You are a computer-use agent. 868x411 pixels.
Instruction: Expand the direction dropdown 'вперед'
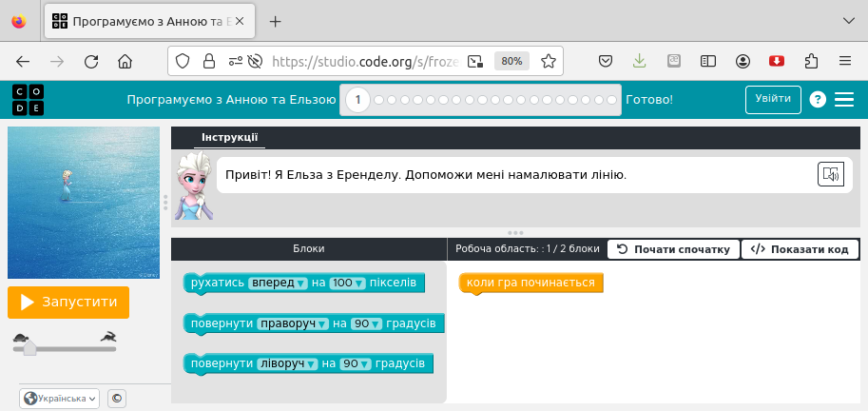click(x=278, y=283)
